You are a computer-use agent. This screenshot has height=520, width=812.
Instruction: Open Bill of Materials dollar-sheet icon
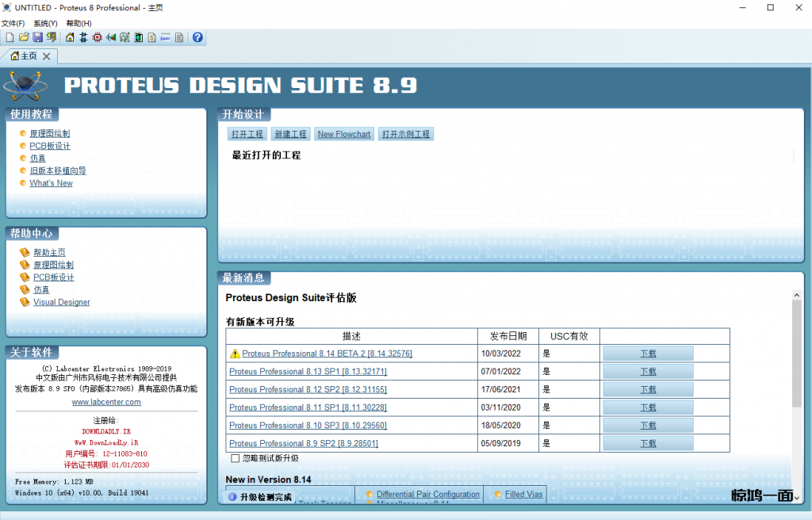(x=152, y=37)
